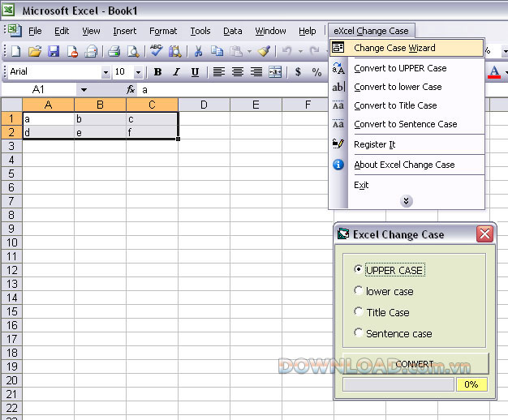The image size is (508, 420).
Task: Toggle Italic formatting
Action: point(176,72)
